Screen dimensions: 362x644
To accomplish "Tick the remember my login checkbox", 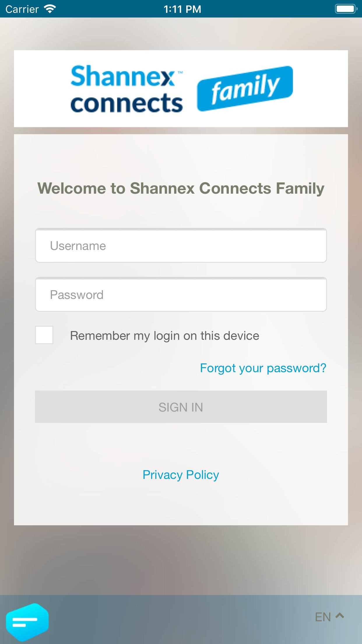I will 44,335.
